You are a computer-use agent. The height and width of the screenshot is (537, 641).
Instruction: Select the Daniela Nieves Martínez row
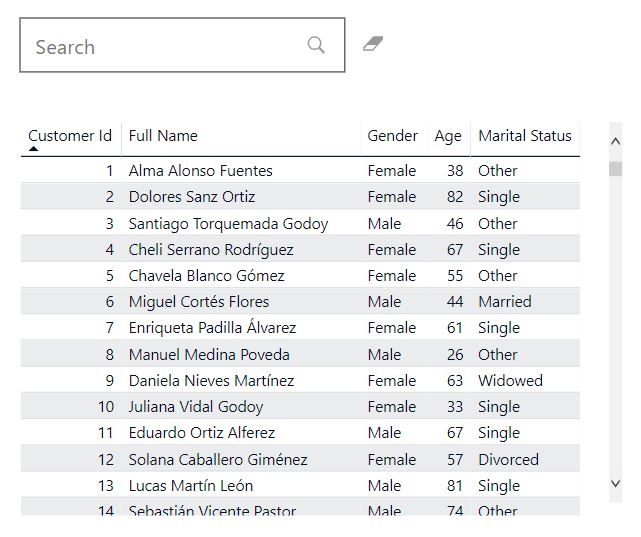point(211,381)
